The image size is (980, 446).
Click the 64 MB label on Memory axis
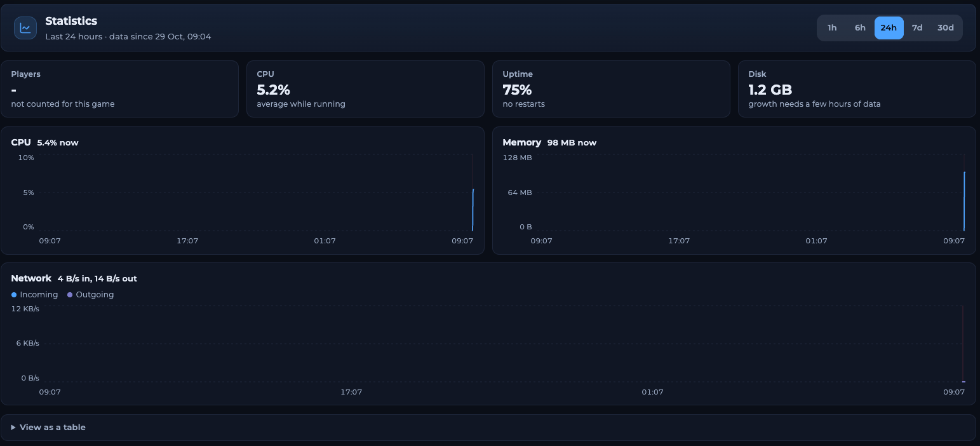tap(520, 193)
